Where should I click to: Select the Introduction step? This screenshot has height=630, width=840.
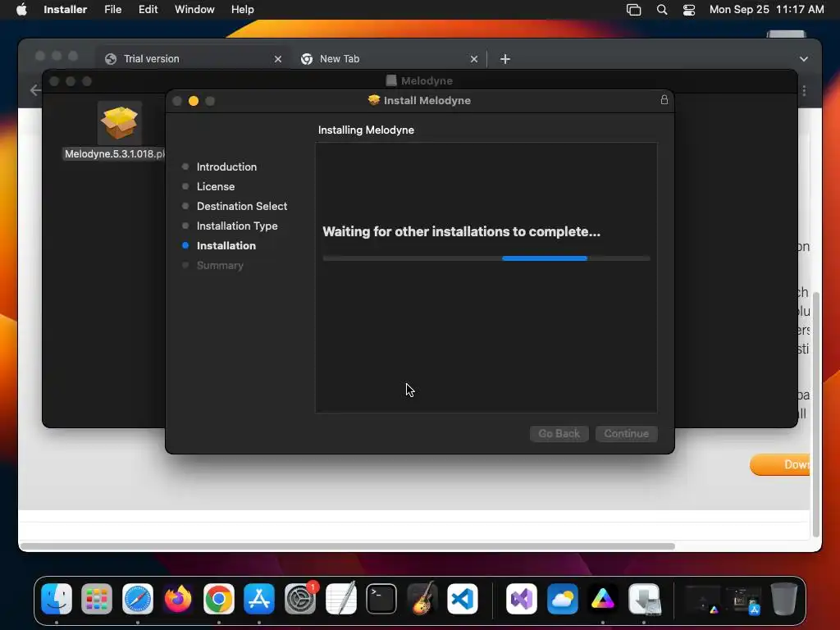click(x=226, y=167)
